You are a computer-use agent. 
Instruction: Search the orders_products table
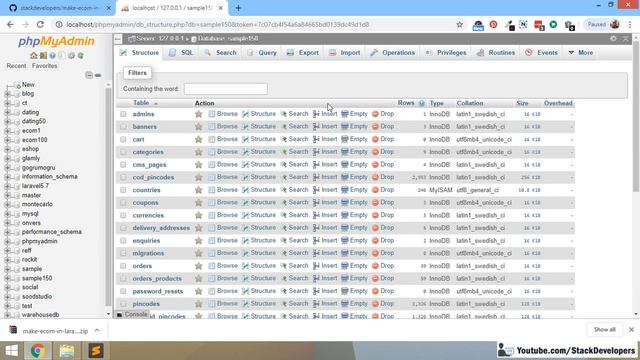(x=294, y=278)
